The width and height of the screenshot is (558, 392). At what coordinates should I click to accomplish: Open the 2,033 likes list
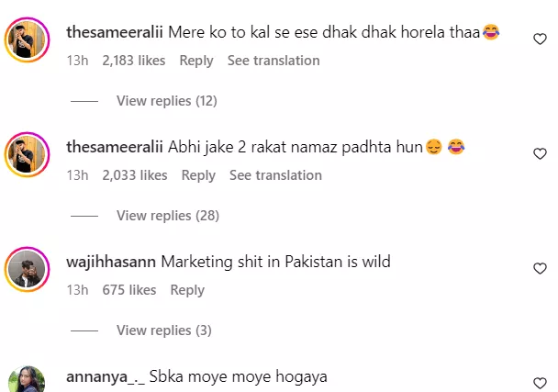coord(135,175)
